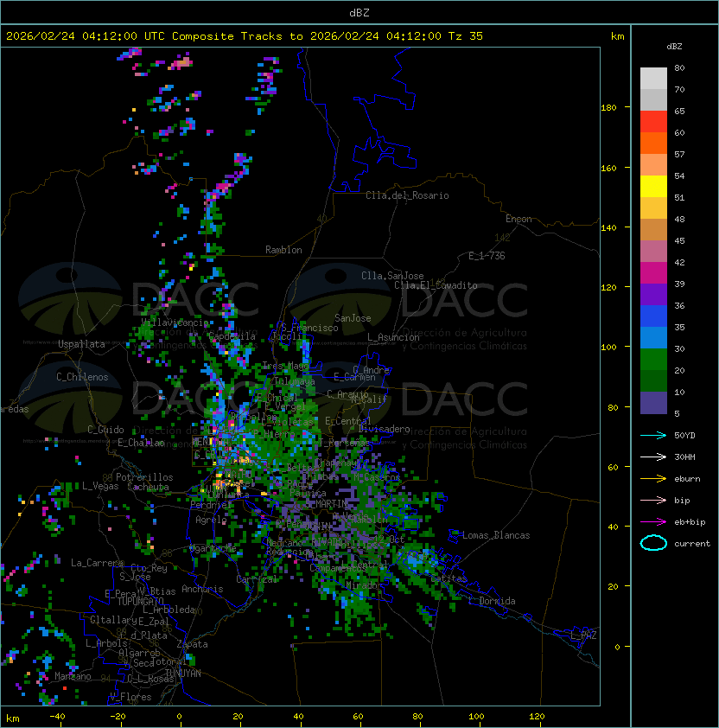The width and height of the screenshot is (719, 728).
Task: Pick the bright yellow swatch in dBZ scale
Action: point(653,187)
